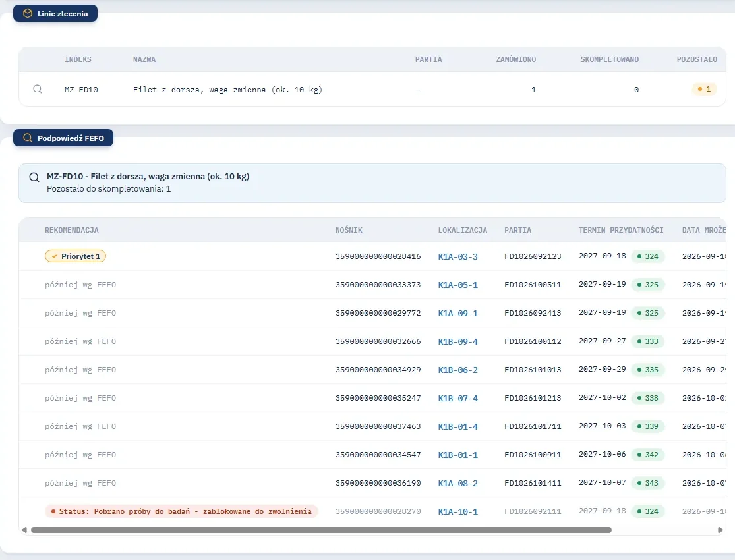Open location K1B-07-4

tap(458, 399)
